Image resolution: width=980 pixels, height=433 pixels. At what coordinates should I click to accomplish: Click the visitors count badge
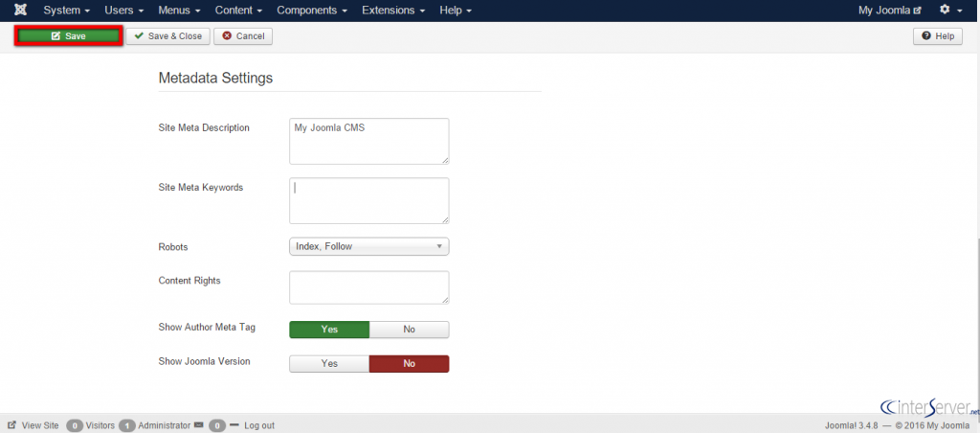(x=75, y=425)
